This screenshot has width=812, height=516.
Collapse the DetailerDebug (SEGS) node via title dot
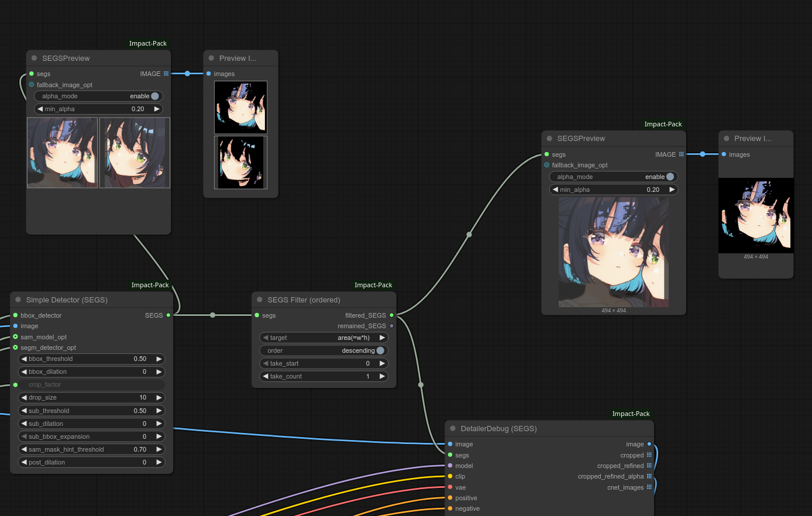453,428
